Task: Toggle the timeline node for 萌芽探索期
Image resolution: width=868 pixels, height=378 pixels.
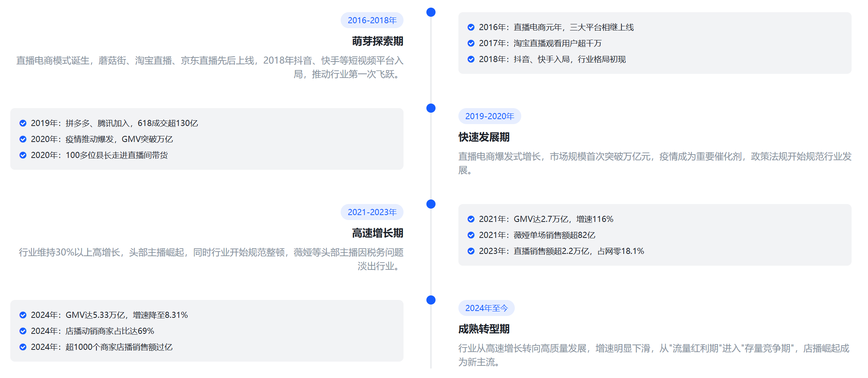Action: coord(431,12)
